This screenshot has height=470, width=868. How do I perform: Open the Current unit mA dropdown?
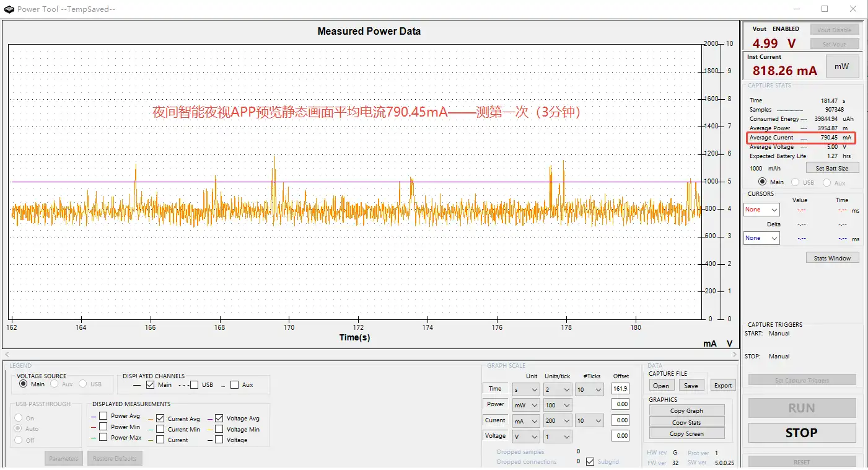coord(526,420)
